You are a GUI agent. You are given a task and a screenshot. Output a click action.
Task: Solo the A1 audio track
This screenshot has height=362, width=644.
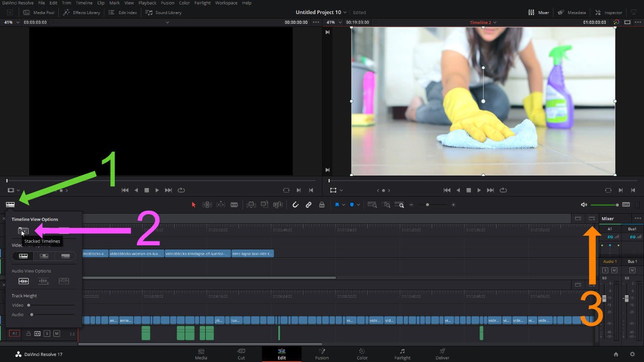tap(47, 333)
